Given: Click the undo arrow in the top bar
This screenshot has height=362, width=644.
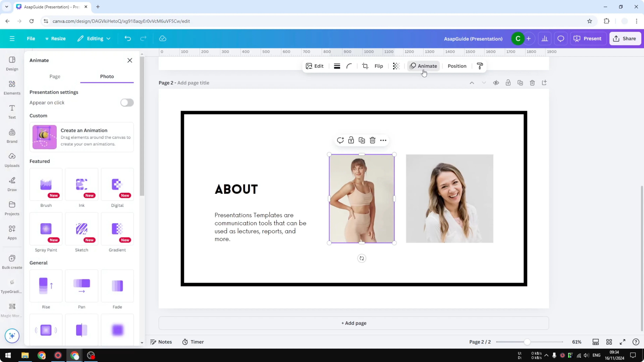Looking at the screenshot, I should click(128, 38).
